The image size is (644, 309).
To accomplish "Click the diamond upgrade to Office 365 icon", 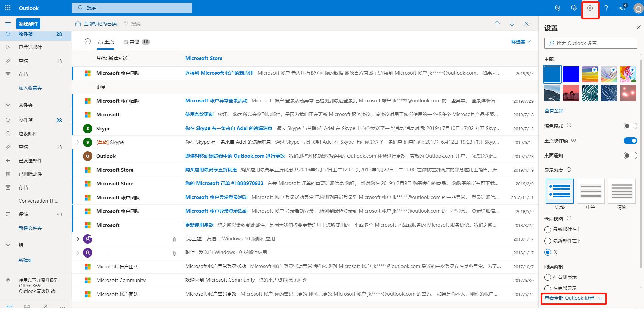I will coord(8,280).
